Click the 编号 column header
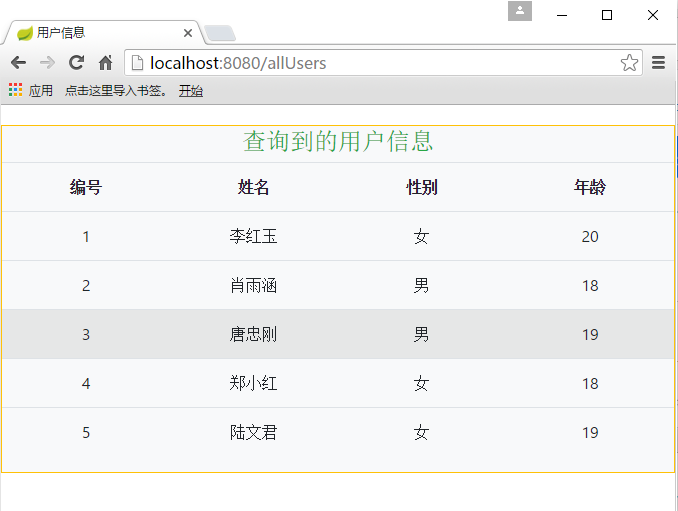The image size is (678, 511). tap(86, 187)
